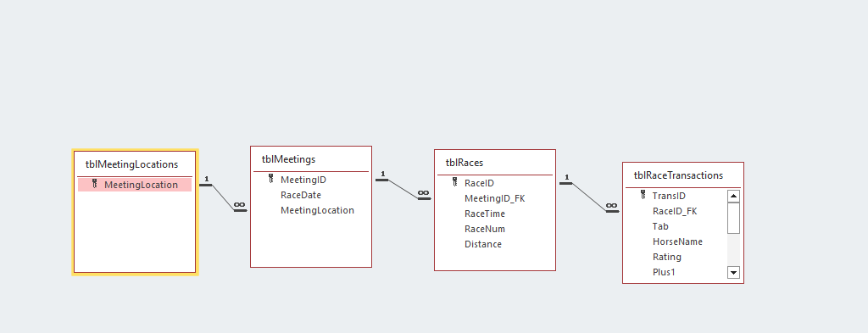Select the tblMeetingLocations table title
This screenshot has height=333, width=868.
tap(131, 164)
